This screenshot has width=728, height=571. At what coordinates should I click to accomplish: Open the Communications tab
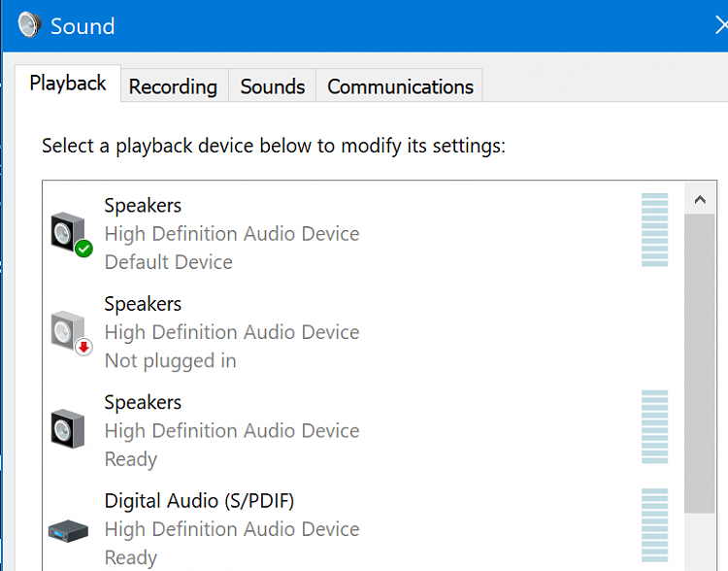pos(400,86)
